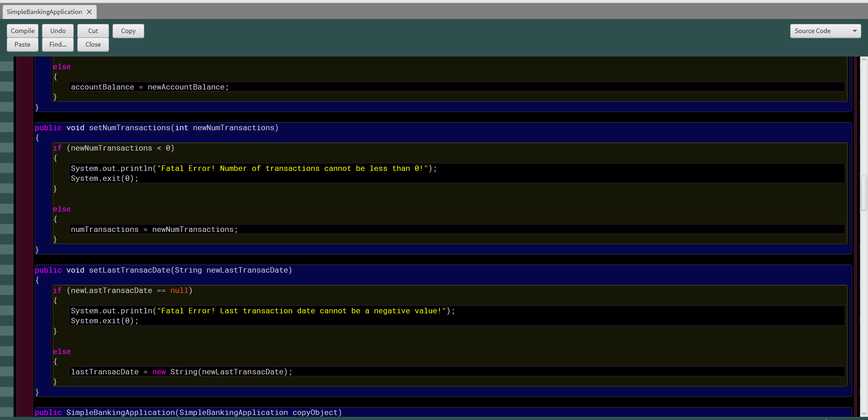868x420 pixels.
Task: Click the Undo button
Action: pyautogui.click(x=57, y=31)
